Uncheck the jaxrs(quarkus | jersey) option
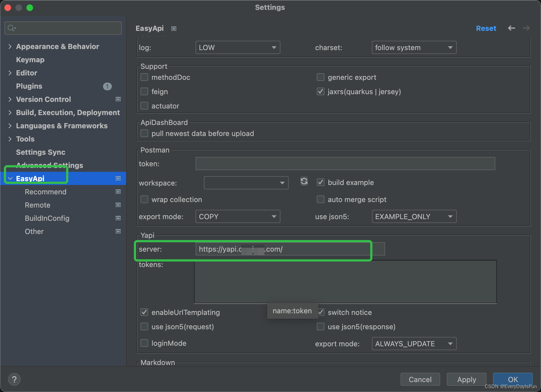The height and width of the screenshot is (392, 541). [320, 92]
